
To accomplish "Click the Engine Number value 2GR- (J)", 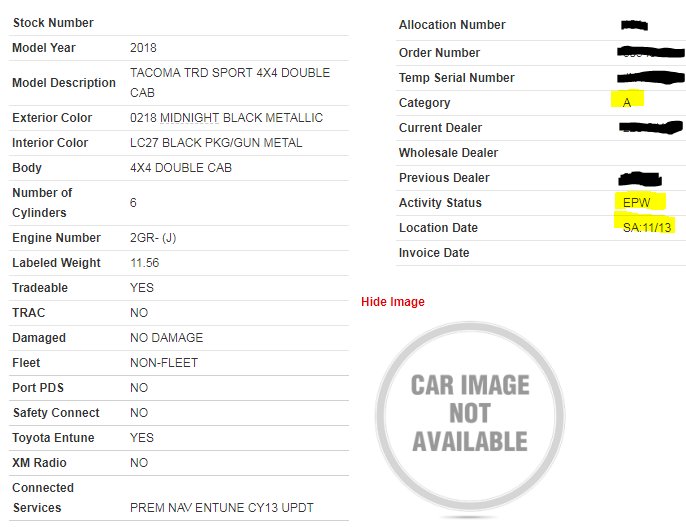I will point(153,238).
